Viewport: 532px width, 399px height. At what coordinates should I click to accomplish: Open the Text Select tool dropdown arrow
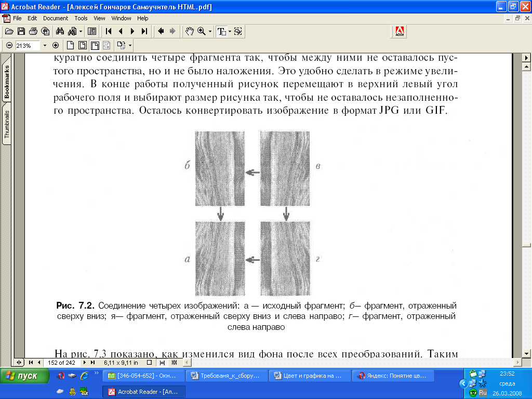[x=230, y=32]
